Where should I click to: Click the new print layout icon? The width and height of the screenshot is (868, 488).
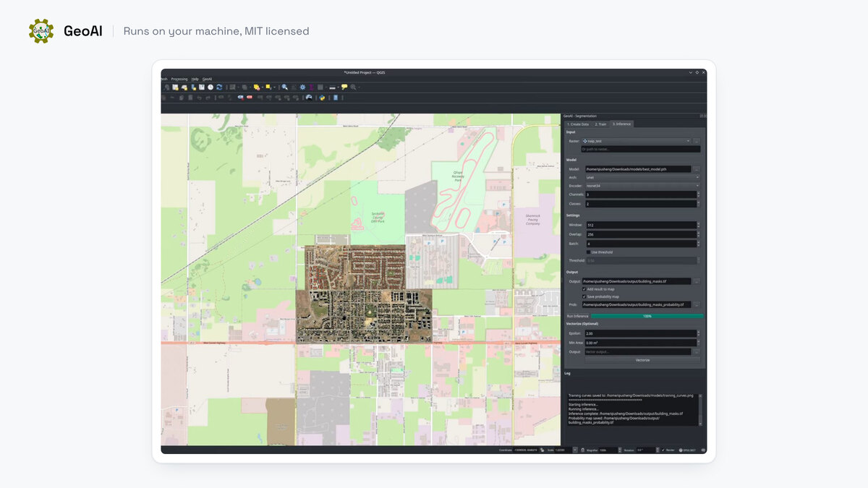coord(175,87)
